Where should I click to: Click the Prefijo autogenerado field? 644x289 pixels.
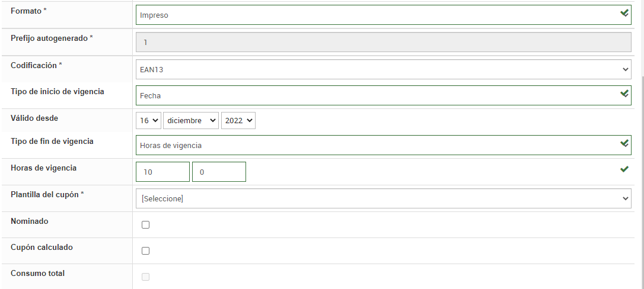pyautogui.click(x=383, y=43)
